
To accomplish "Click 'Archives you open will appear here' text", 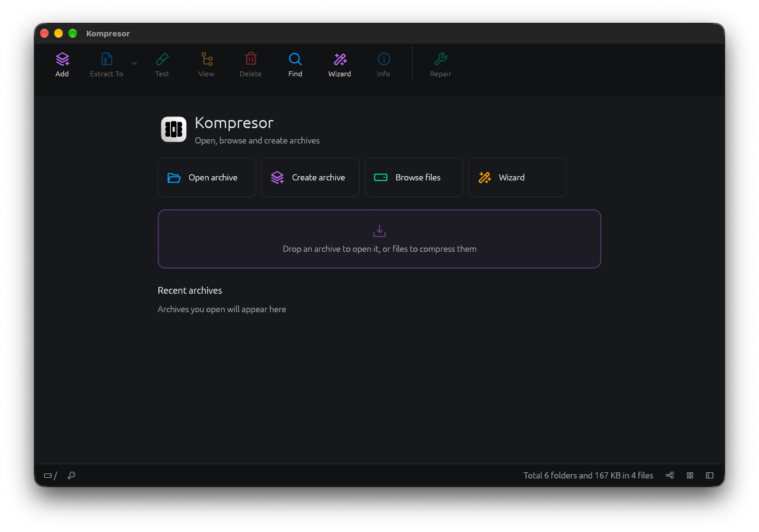I will (x=222, y=309).
